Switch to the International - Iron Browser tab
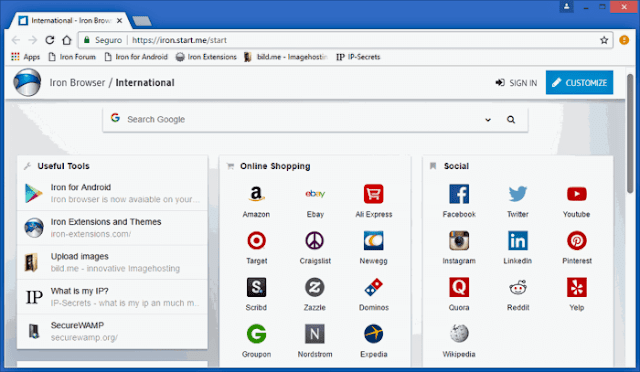The height and width of the screenshot is (372, 640). 69,20
